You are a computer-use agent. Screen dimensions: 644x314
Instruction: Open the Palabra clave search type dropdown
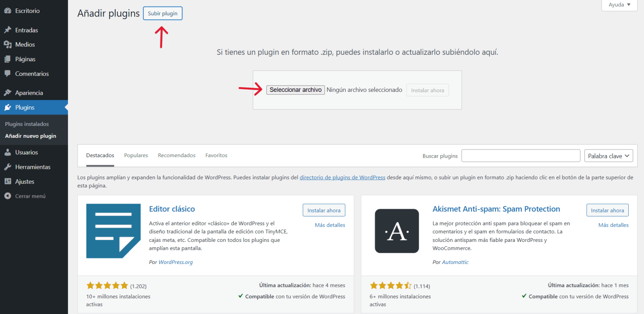pos(609,156)
